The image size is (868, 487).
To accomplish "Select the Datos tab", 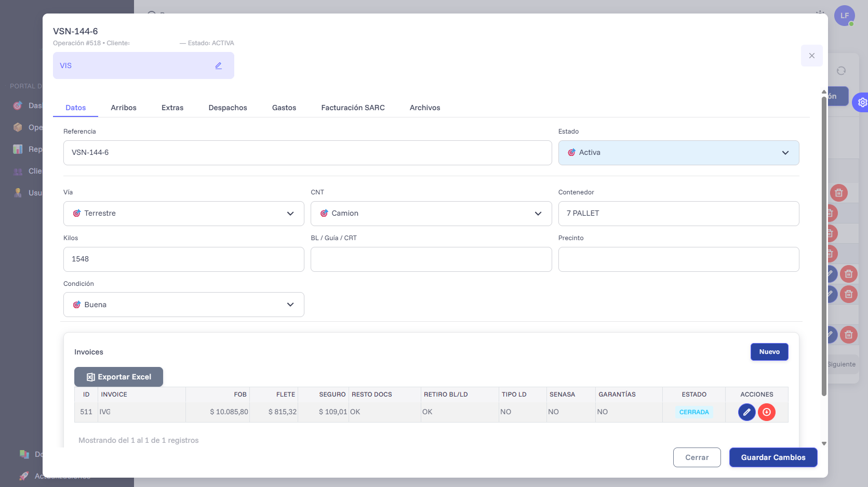I will [76, 108].
